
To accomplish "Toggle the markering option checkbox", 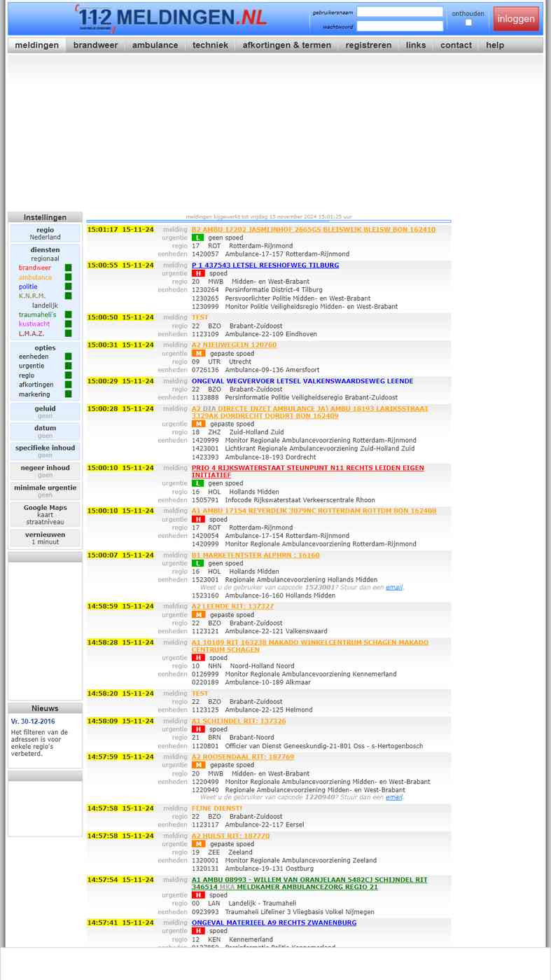I will pos(69,394).
